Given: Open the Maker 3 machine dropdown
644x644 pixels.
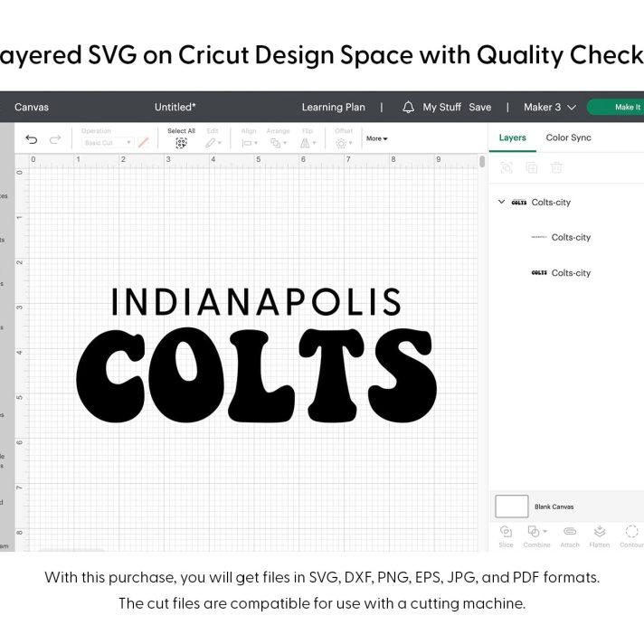Looking at the screenshot, I should [550, 108].
